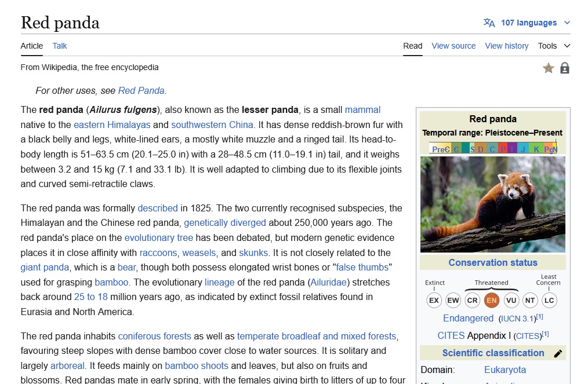Follow the weasels link
Screen dimensions: 588x384
click(199, 253)
